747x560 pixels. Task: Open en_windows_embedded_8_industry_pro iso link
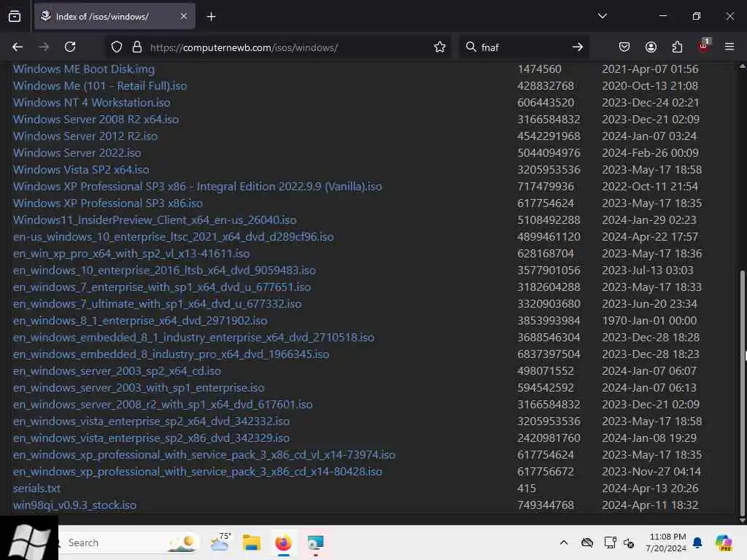pyautogui.click(x=171, y=354)
